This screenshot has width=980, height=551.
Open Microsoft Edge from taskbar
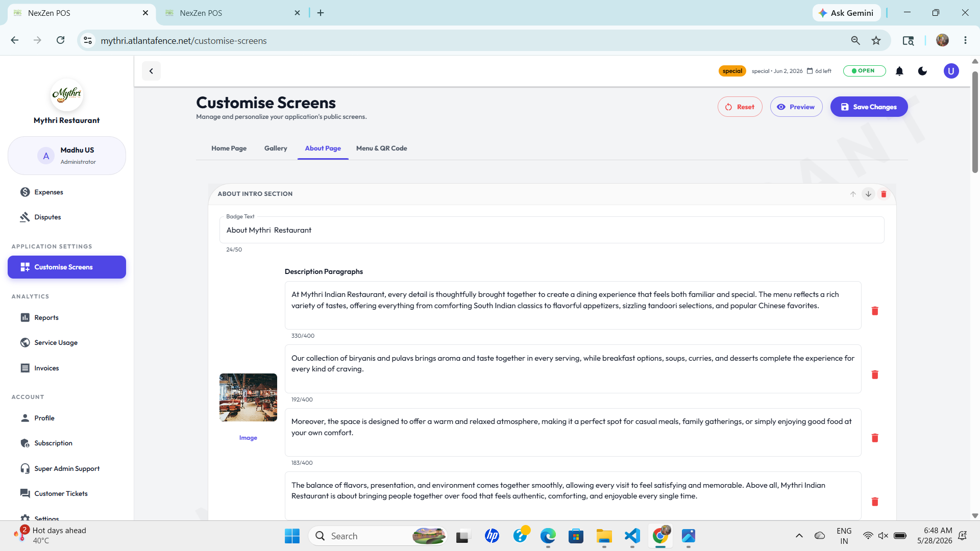(x=548, y=536)
